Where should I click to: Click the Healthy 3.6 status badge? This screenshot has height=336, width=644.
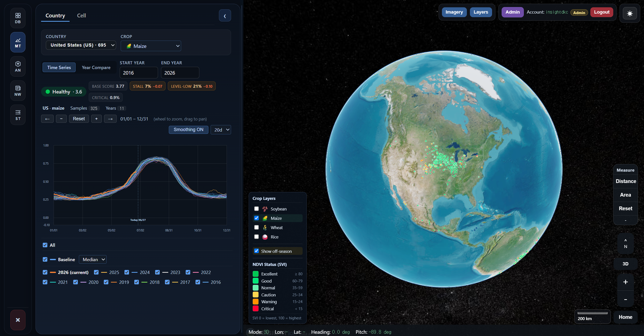pyautogui.click(x=64, y=92)
